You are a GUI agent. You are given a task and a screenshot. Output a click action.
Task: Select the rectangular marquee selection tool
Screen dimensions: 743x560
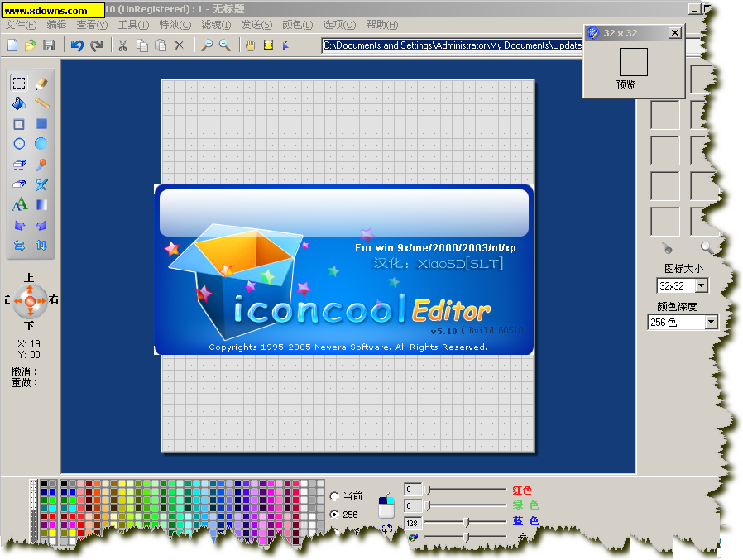click(x=19, y=83)
